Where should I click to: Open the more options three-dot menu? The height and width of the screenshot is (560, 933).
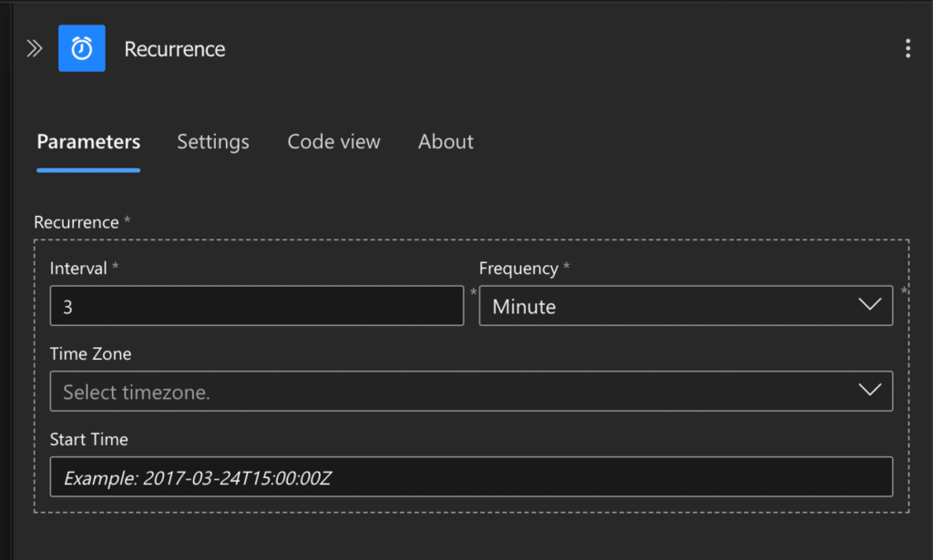coord(907,47)
